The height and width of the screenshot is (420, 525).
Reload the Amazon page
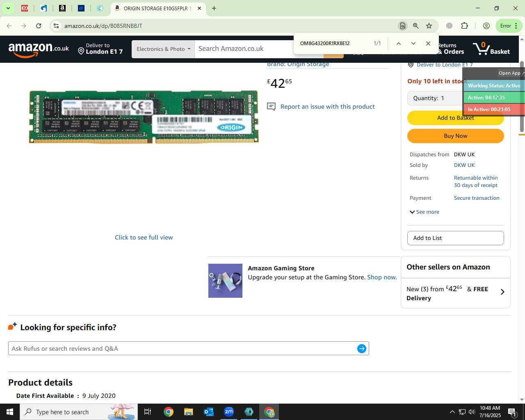pyautogui.click(x=39, y=26)
